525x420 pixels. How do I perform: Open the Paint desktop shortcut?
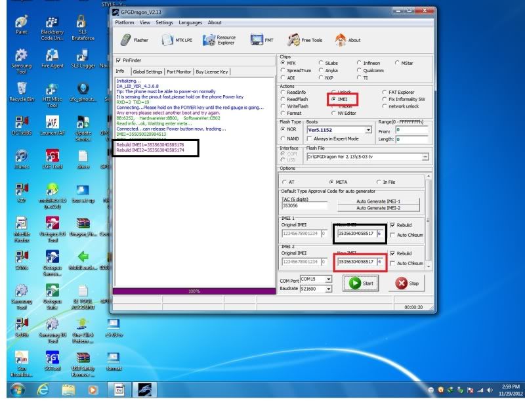22,25
